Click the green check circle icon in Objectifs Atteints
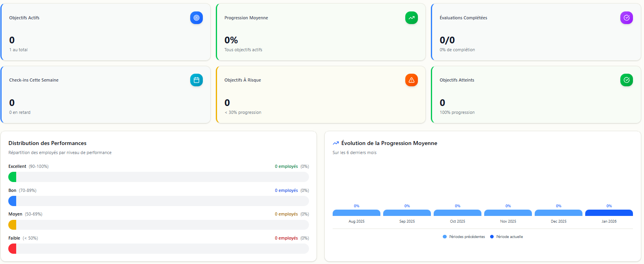The width and height of the screenshot is (644, 264). tap(626, 80)
